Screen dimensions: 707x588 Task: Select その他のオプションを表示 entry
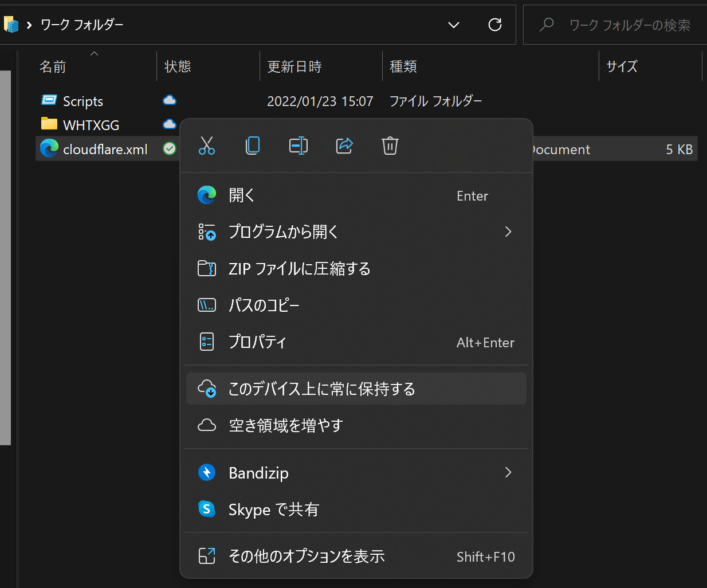click(356, 556)
